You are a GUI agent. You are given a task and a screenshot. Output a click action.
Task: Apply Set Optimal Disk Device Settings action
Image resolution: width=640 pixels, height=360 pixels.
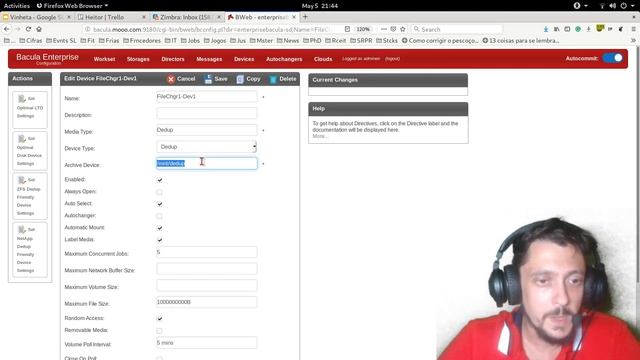tap(30, 151)
